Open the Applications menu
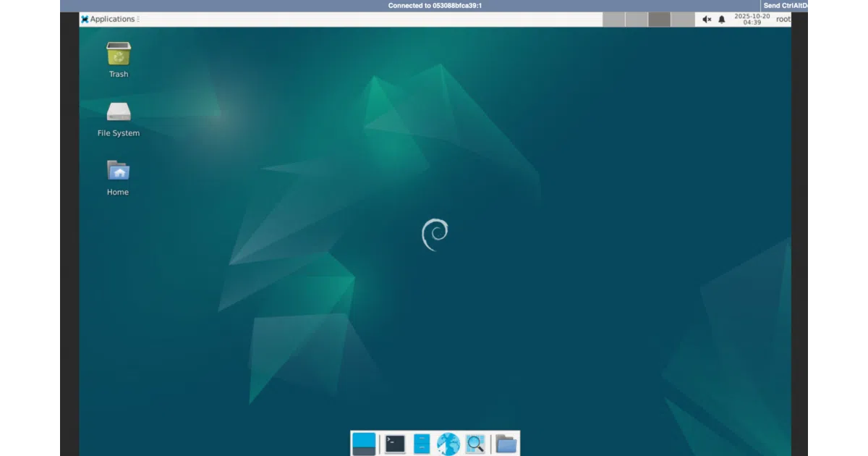This screenshot has height=456, width=868. pyautogui.click(x=109, y=20)
